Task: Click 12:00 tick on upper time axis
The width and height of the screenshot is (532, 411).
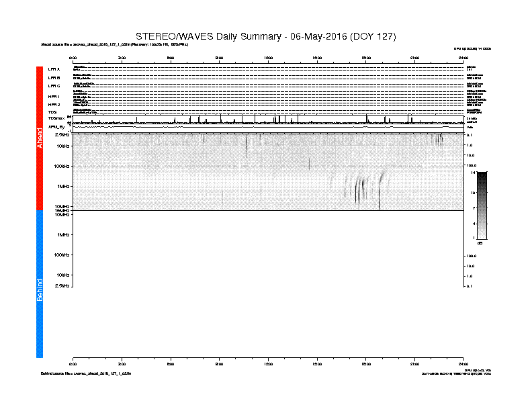Action: pos(269,58)
